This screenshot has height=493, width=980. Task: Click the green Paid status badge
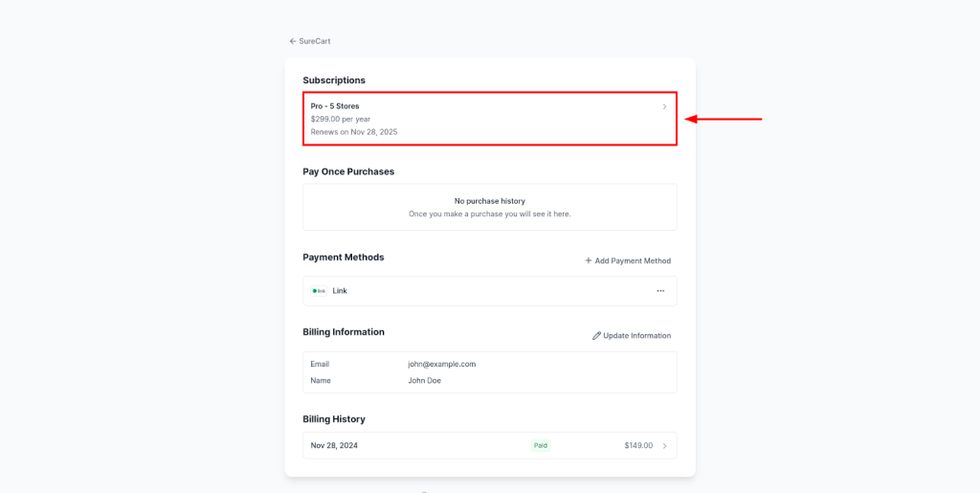[541, 445]
